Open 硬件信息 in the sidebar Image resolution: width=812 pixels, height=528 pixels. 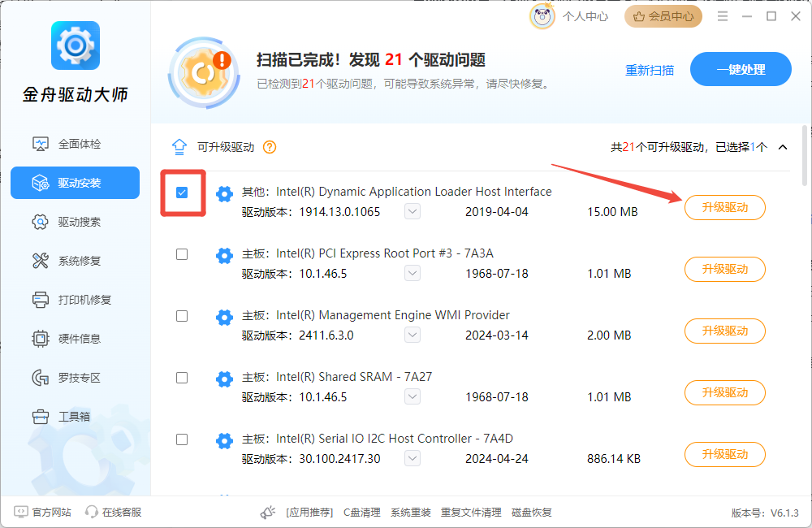[75, 339]
